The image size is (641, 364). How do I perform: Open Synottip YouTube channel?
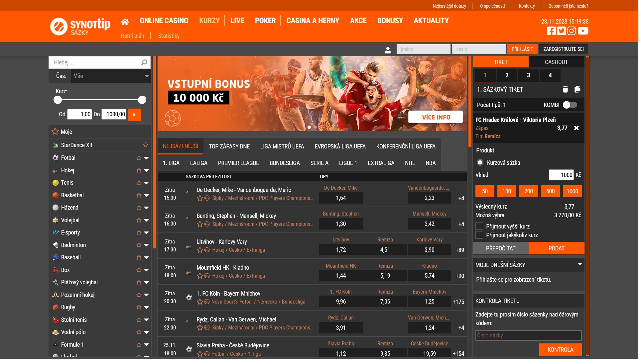(583, 31)
